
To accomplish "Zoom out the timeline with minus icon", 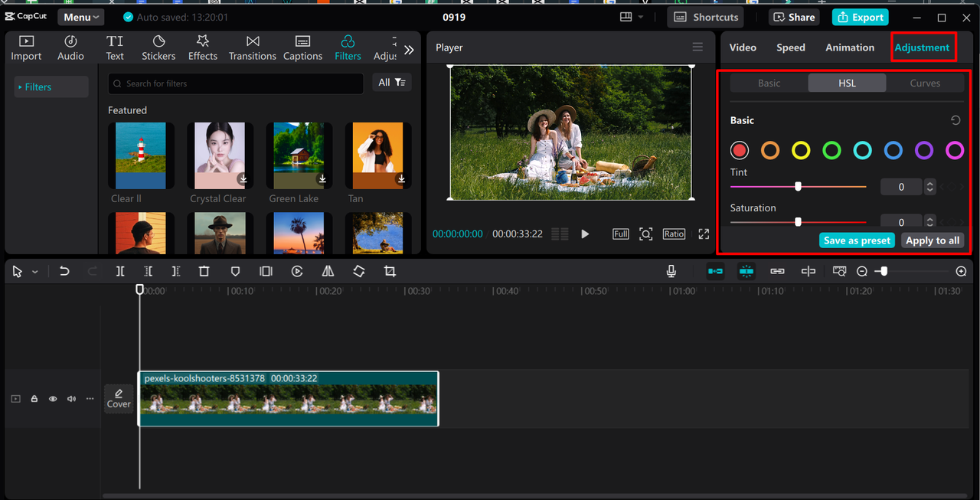I will pyautogui.click(x=862, y=271).
